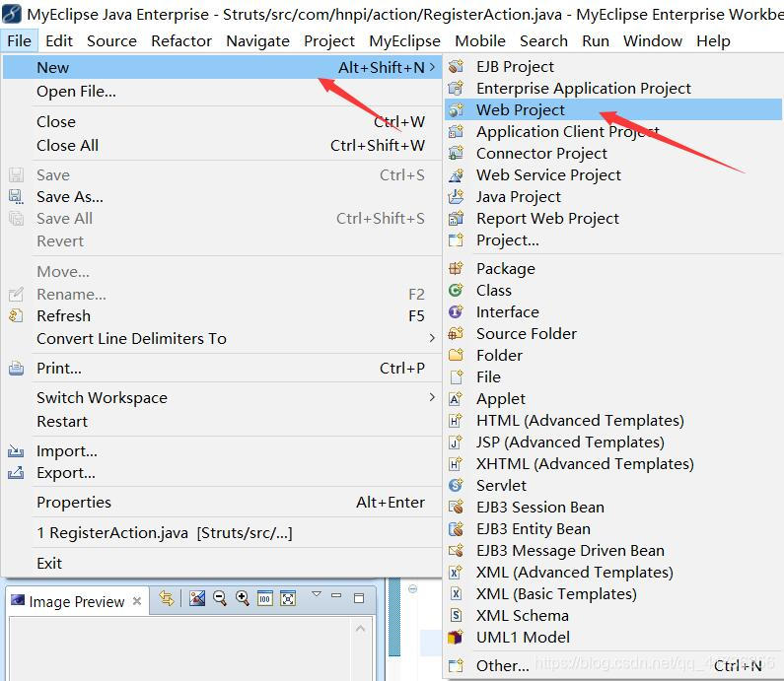Viewport: 784px width, 681px height.
Task: Choose Web Service Project
Action: pos(612,174)
